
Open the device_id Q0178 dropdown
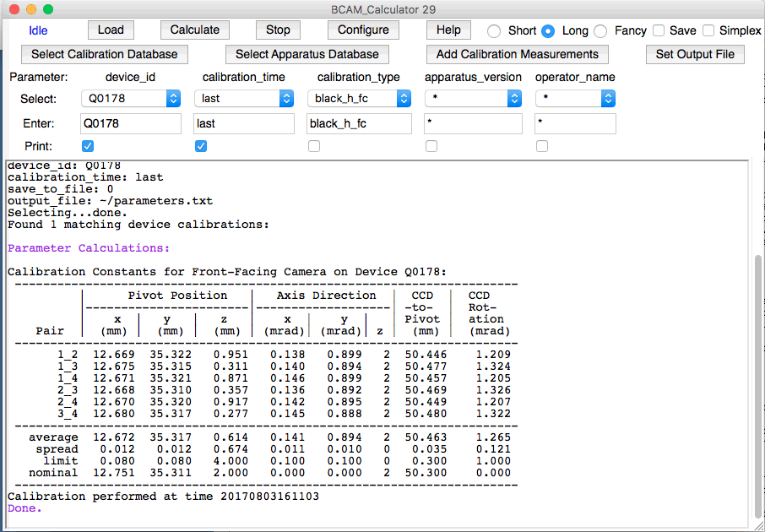point(131,99)
